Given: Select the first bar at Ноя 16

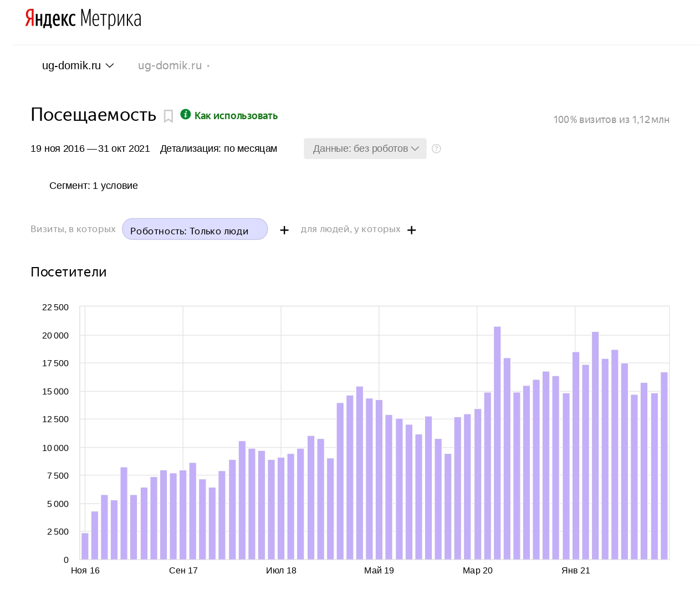Looking at the screenshot, I should tap(85, 546).
